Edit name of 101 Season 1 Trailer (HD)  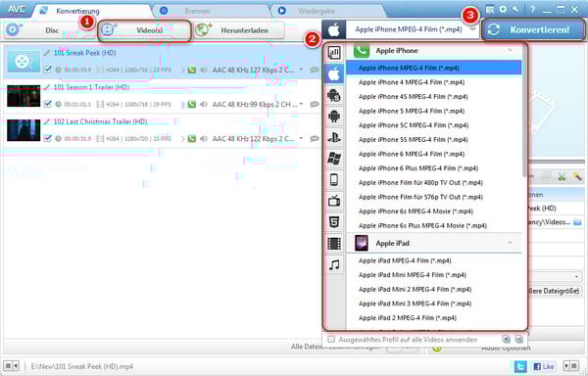tap(47, 87)
